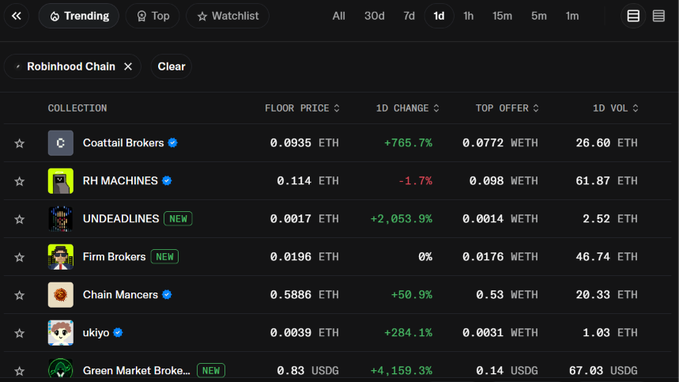Click Coattail Brokers +765.7% change
The width and height of the screenshot is (679, 382).
[408, 143]
